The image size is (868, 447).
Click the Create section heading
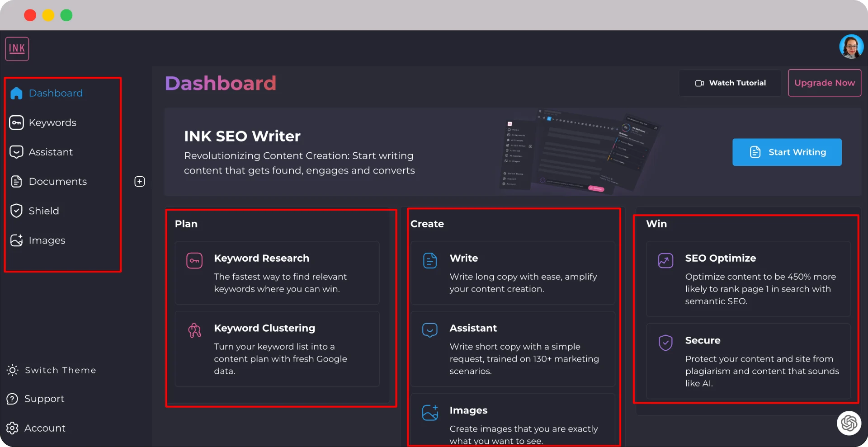click(427, 224)
